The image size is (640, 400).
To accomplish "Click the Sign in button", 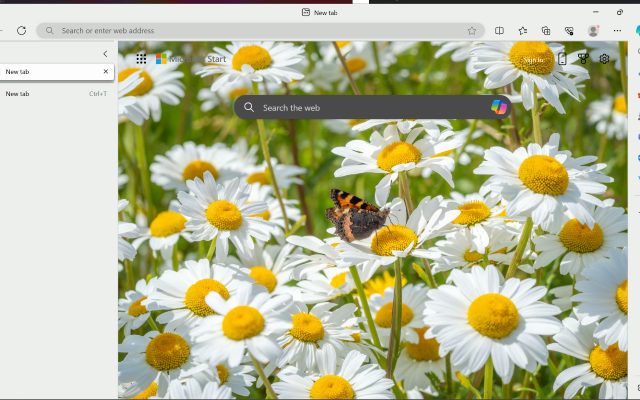I will (533, 60).
